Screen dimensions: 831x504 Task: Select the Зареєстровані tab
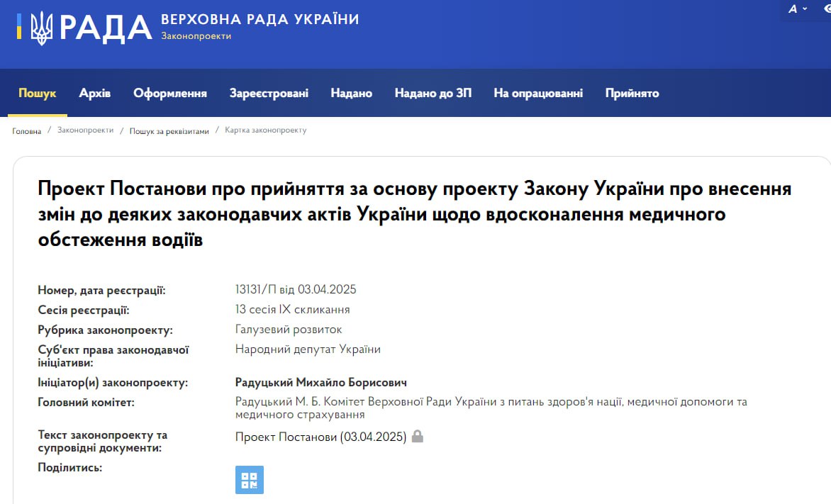click(269, 94)
